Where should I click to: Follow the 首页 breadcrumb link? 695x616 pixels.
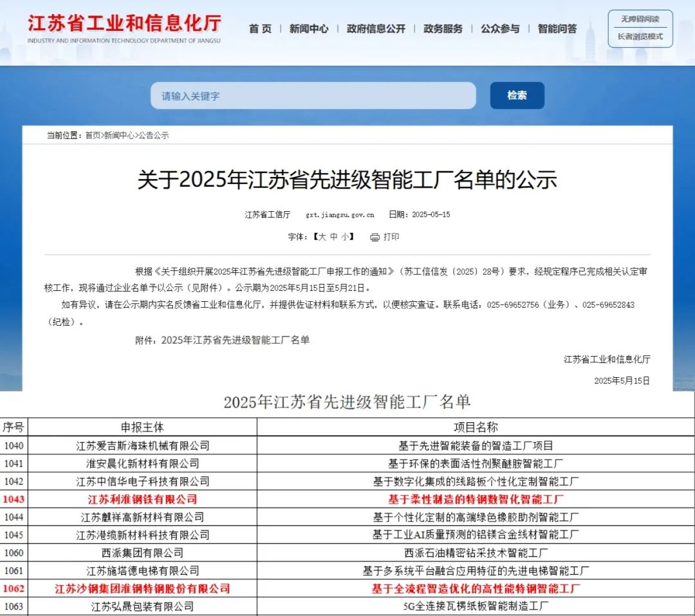(93, 135)
